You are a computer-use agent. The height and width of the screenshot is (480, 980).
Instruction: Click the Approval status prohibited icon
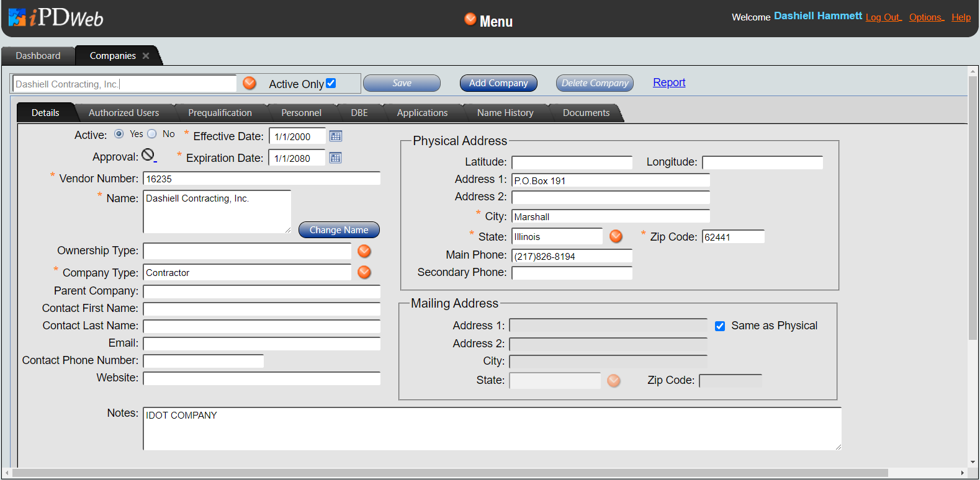(x=148, y=155)
